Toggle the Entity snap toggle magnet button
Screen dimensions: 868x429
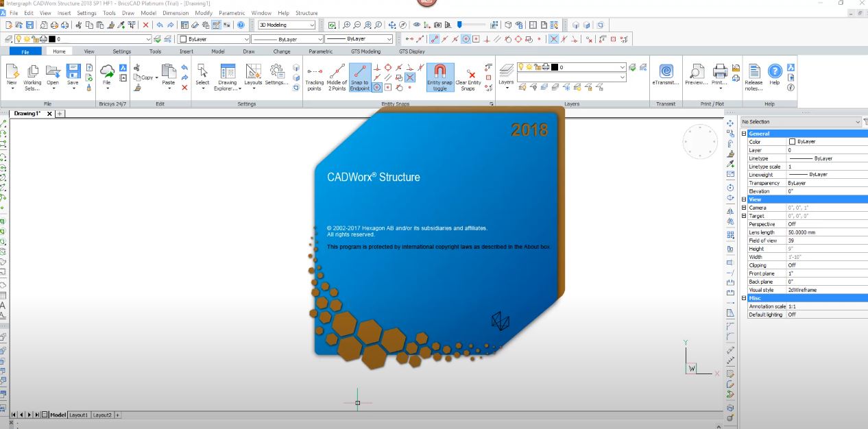click(x=439, y=77)
